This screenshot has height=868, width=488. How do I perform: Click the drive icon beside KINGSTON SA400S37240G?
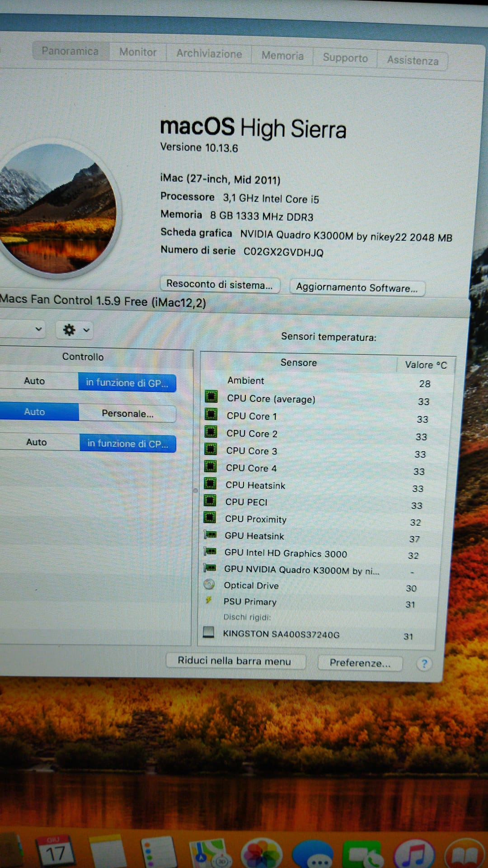click(x=208, y=632)
